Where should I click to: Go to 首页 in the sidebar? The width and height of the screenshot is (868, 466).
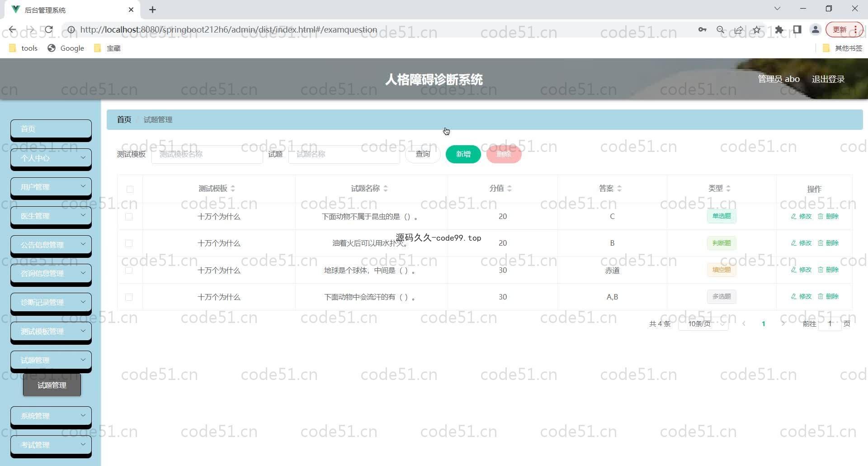(51, 129)
